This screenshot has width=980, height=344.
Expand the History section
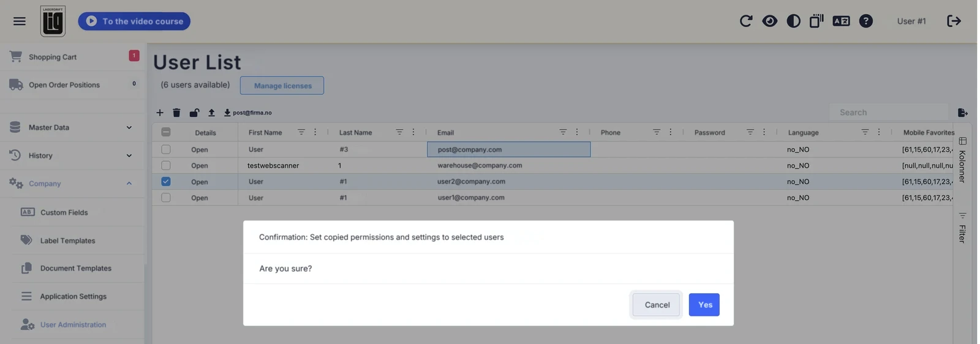[73, 155]
